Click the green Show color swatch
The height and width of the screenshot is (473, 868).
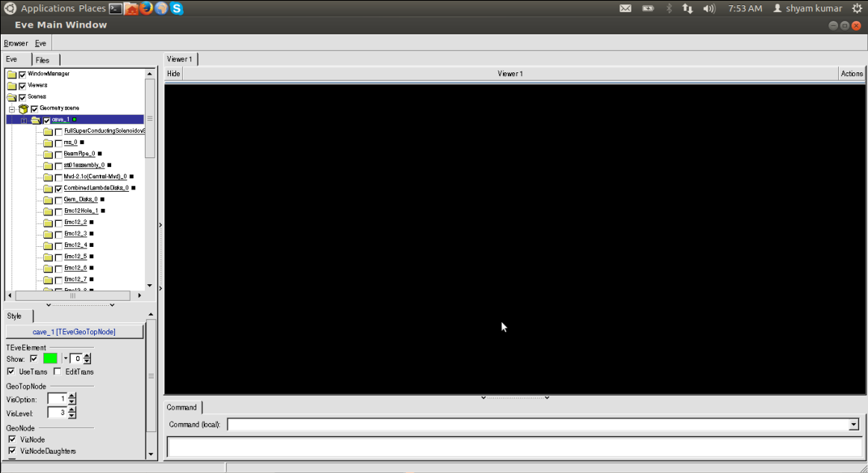pos(50,359)
